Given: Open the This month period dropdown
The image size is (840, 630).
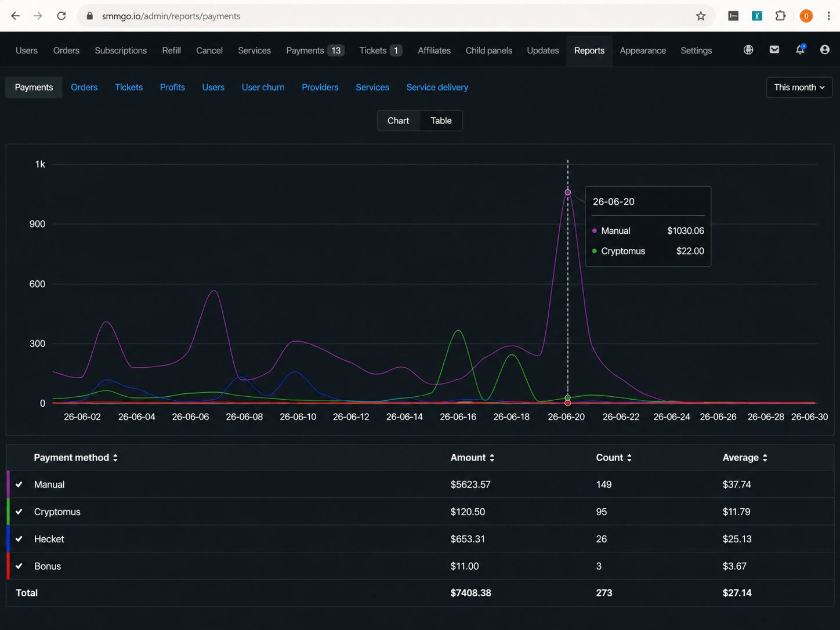Looking at the screenshot, I should 799,87.
